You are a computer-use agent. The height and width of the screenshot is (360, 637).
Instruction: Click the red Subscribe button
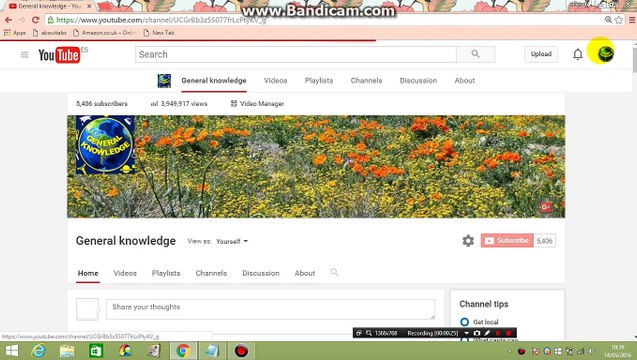pyautogui.click(x=507, y=241)
